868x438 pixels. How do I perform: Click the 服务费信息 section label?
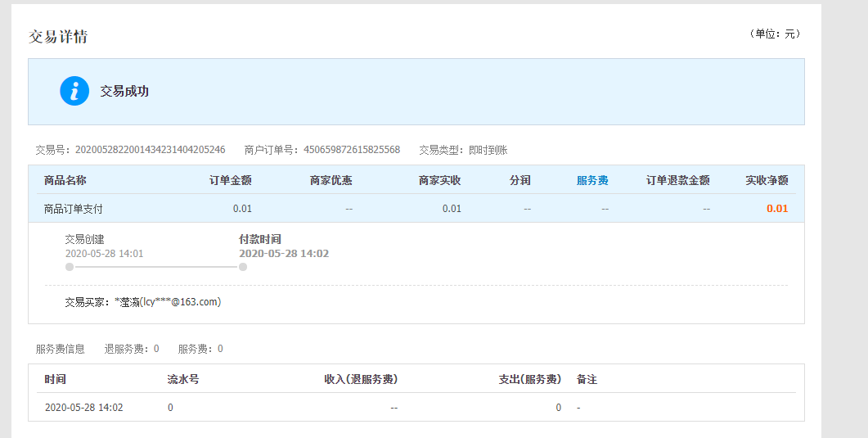coord(61,349)
